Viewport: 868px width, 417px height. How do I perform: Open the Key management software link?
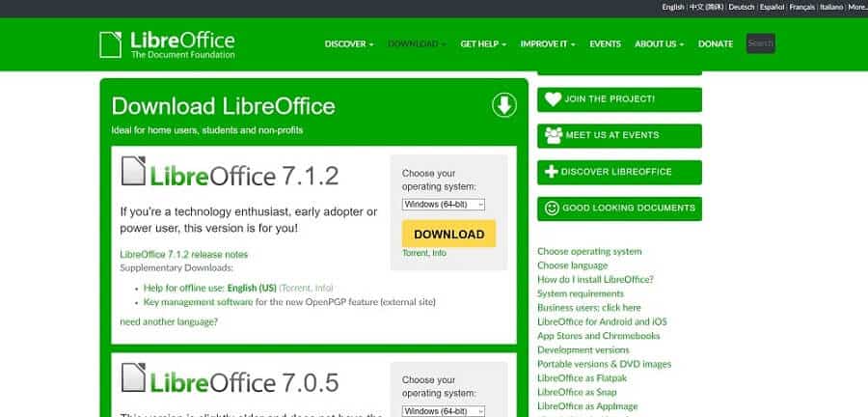point(198,302)
